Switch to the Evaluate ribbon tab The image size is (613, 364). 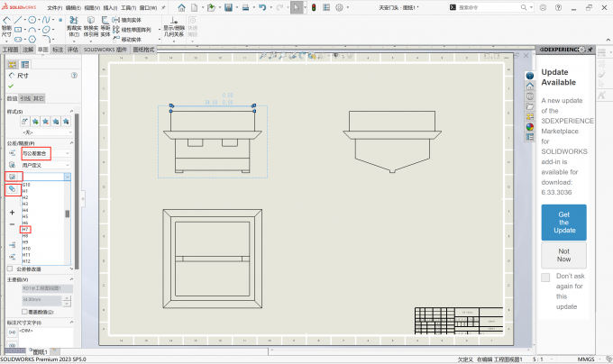tap(73, 50)
